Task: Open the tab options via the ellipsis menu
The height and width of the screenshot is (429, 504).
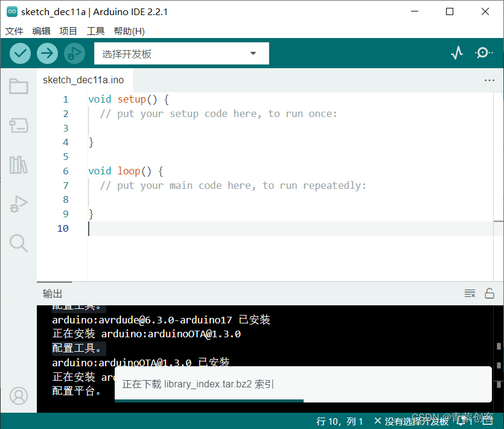Action: pos(490,80)
